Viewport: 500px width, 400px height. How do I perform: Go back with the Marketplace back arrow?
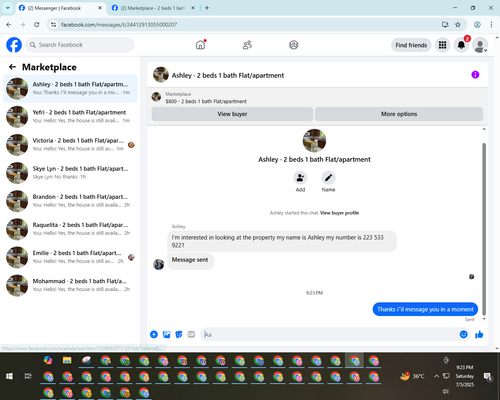(x=12, y=67)
